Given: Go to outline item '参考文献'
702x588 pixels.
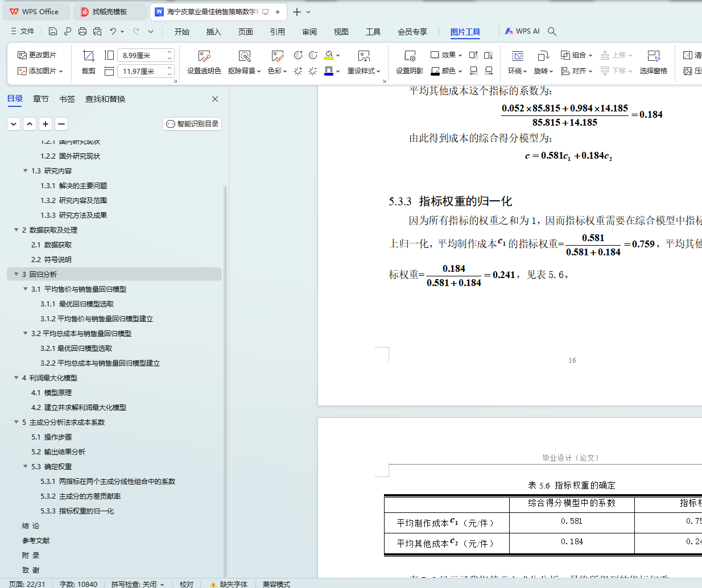Looking at the screenshot, I should coord(36,540).
